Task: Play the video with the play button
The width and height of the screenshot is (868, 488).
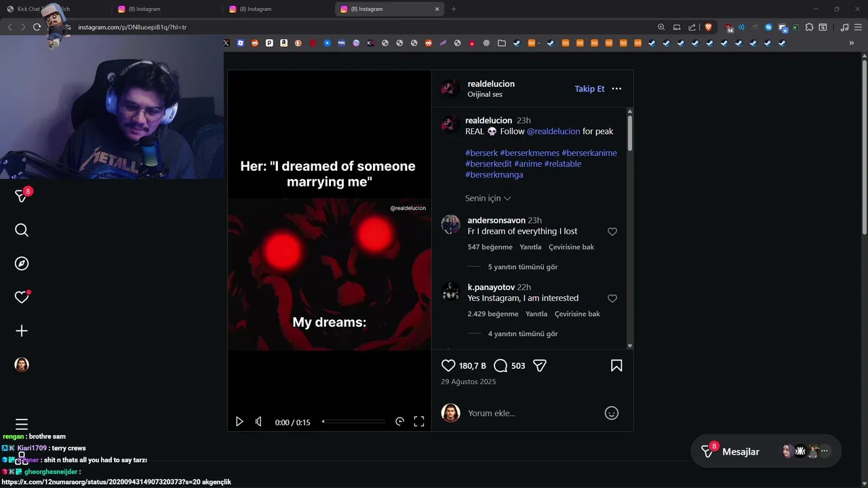Action: (x=239, y=422)
